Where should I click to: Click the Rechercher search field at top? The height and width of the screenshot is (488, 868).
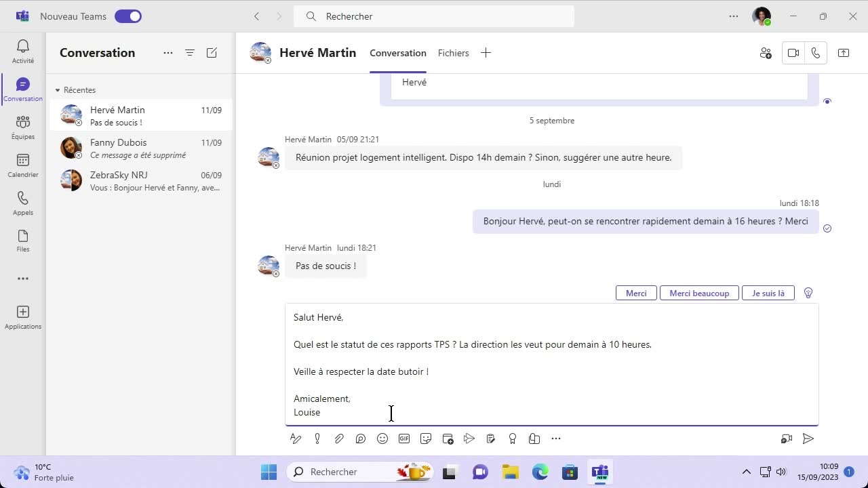[x=434, y=16]
